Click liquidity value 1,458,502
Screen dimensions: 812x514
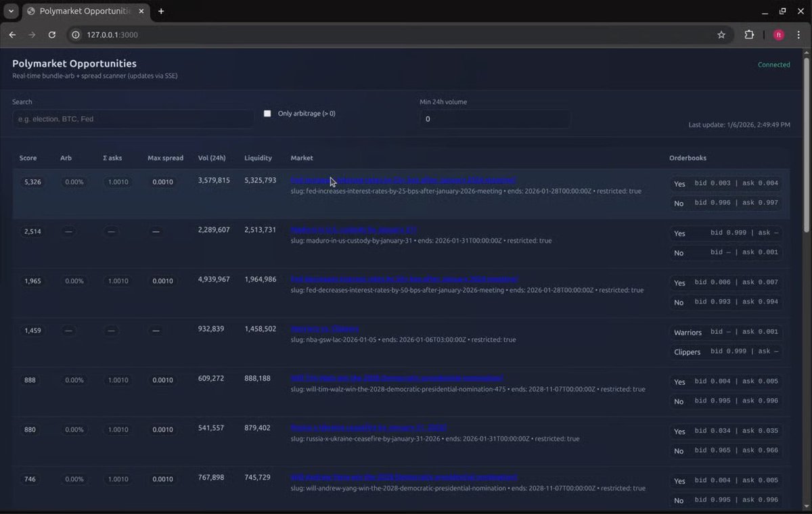coord(260,329)
